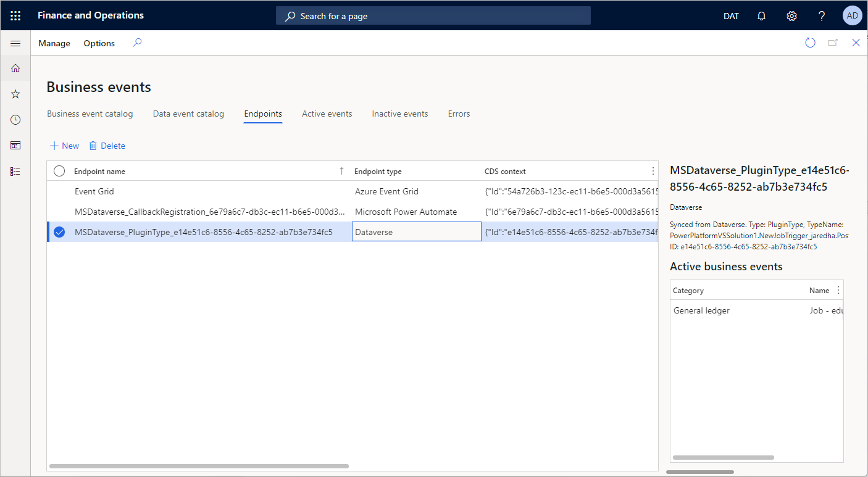Viewport: 868px width, 477px height.
Task: Toggle the select-all rows circle checkbox
Action: pyautogui.click(x=59, y=171)
